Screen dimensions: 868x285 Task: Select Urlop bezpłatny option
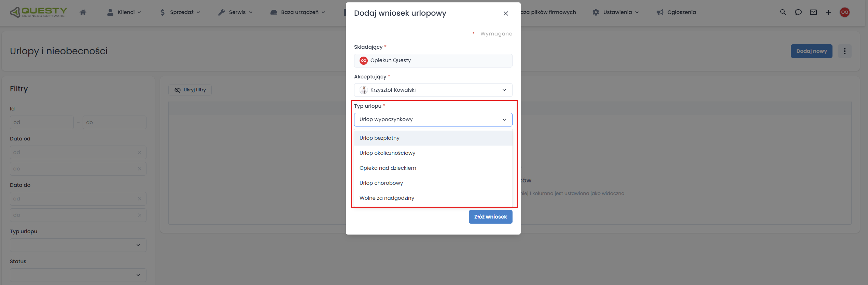pos(379,138)
